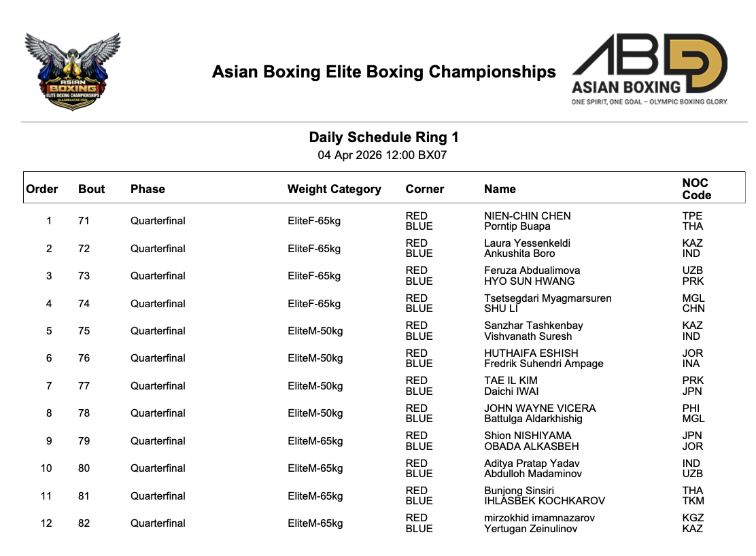Select the Daily Schedule Ring 1 heading
Screen dimensions: 756x556
383,137
